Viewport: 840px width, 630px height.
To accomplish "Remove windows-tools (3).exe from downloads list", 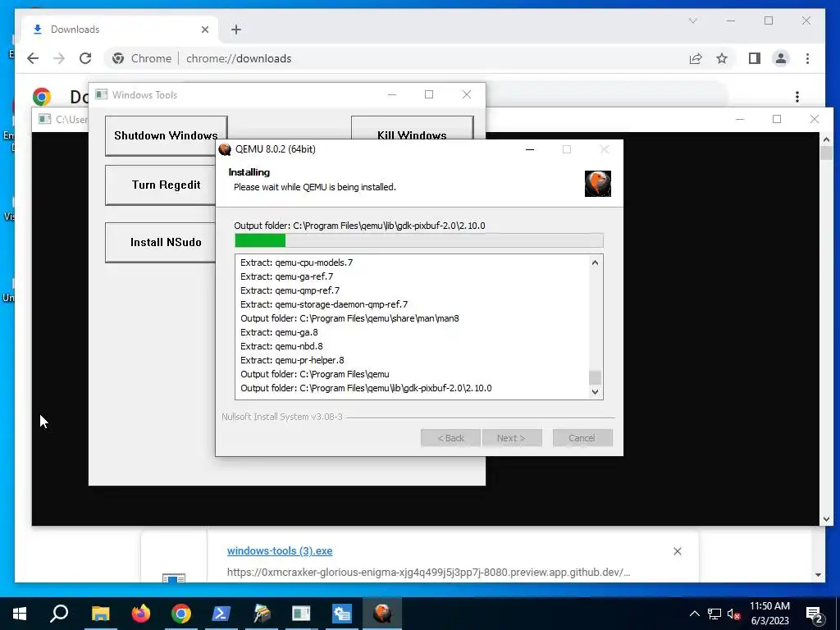I will pyautogui.click(x=677, y=551).
